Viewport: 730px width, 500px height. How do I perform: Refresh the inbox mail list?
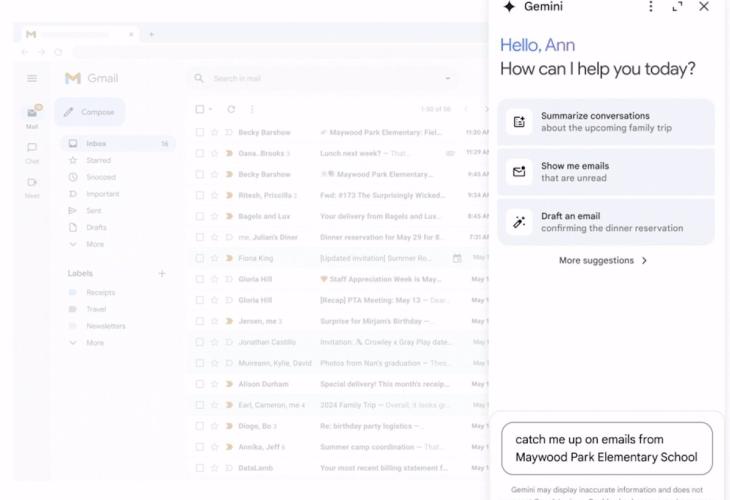tap(231, 109)
